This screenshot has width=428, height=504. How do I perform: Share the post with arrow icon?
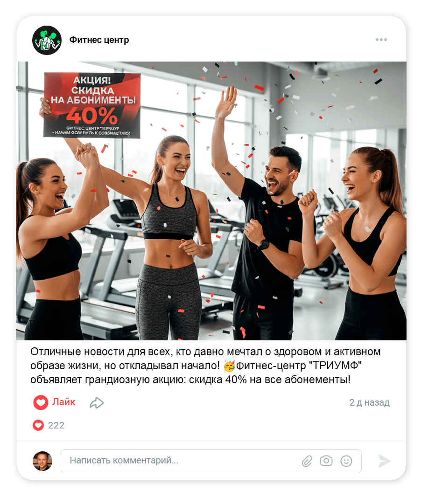point(97,403)
